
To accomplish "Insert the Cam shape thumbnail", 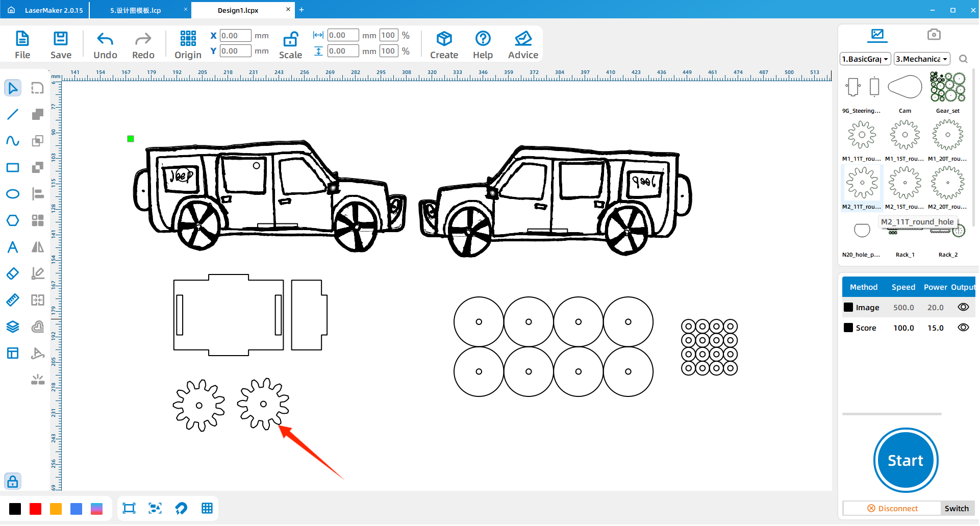I will pyautogui.click(x=905, y=87).
